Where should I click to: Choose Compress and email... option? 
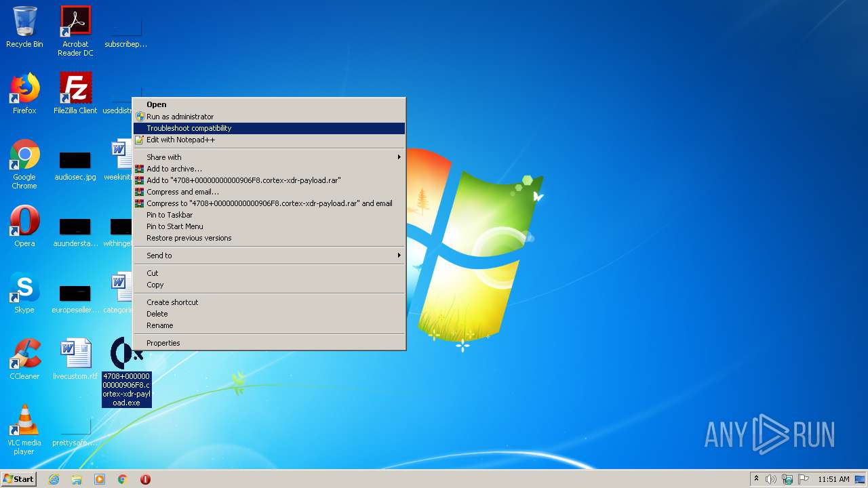(x=269, y=192)
